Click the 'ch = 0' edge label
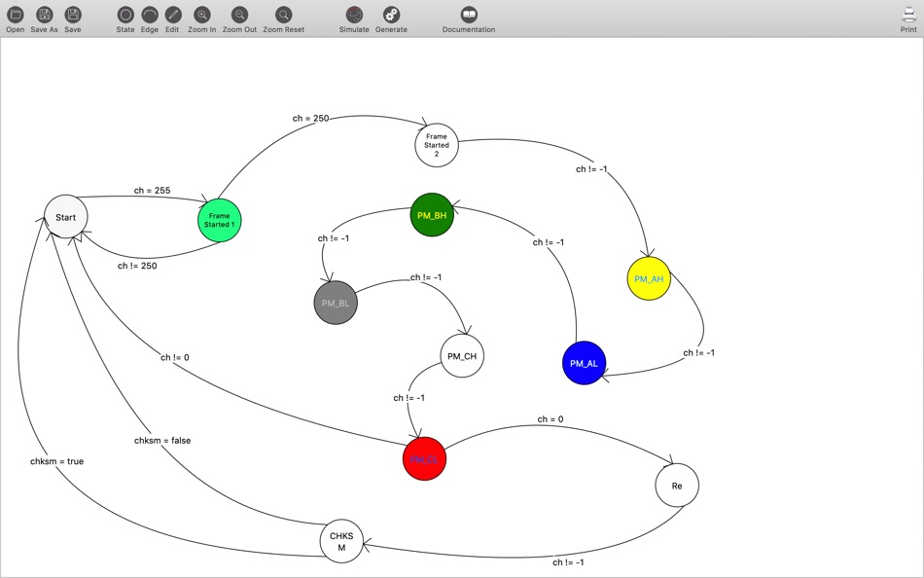 pos(551,419)
